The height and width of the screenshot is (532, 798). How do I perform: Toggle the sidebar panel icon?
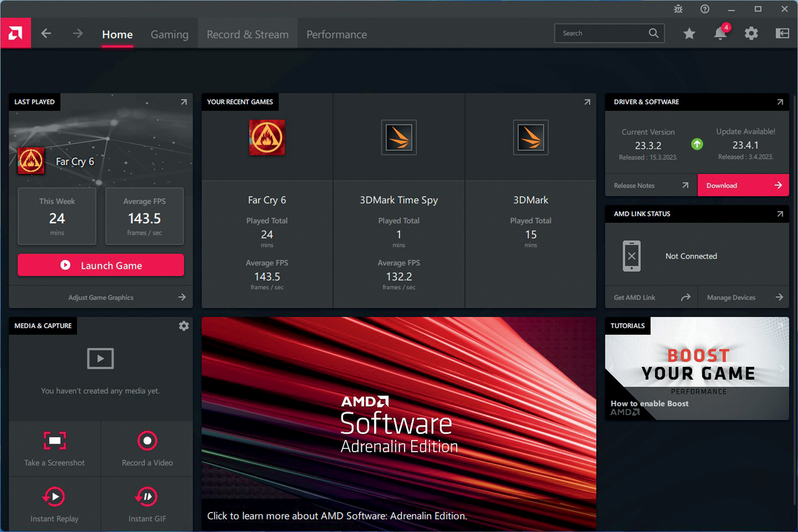[x=782, y=34]
